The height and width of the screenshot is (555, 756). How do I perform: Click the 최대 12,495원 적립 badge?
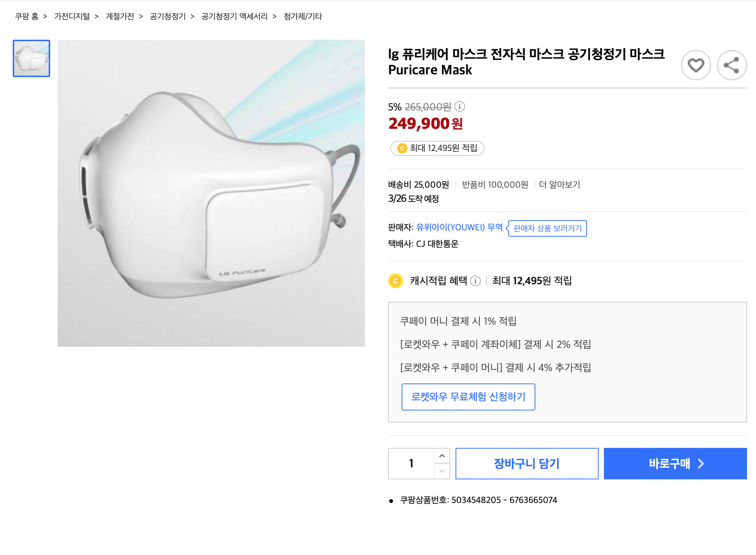(x=437, y=148)
